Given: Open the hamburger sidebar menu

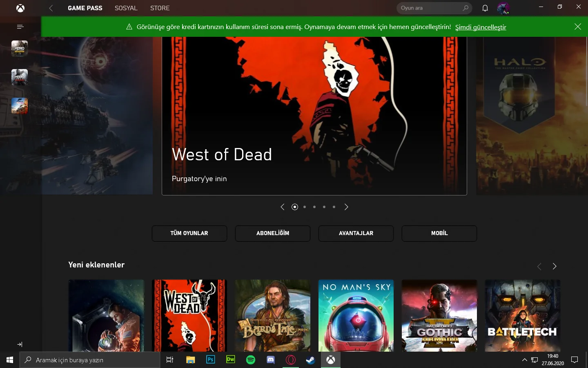Looking at the screenshot, I should pyautogui.click(x=20, y=27).
